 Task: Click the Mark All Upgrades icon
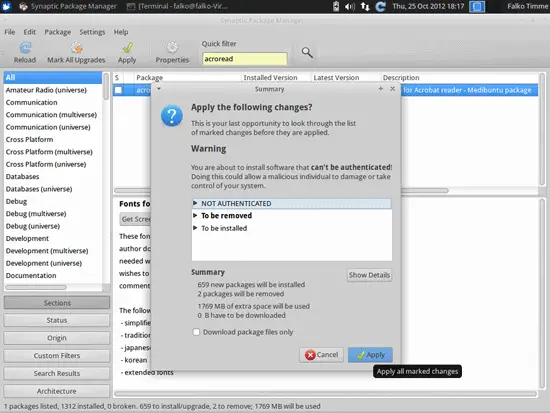tap(76, 47)
